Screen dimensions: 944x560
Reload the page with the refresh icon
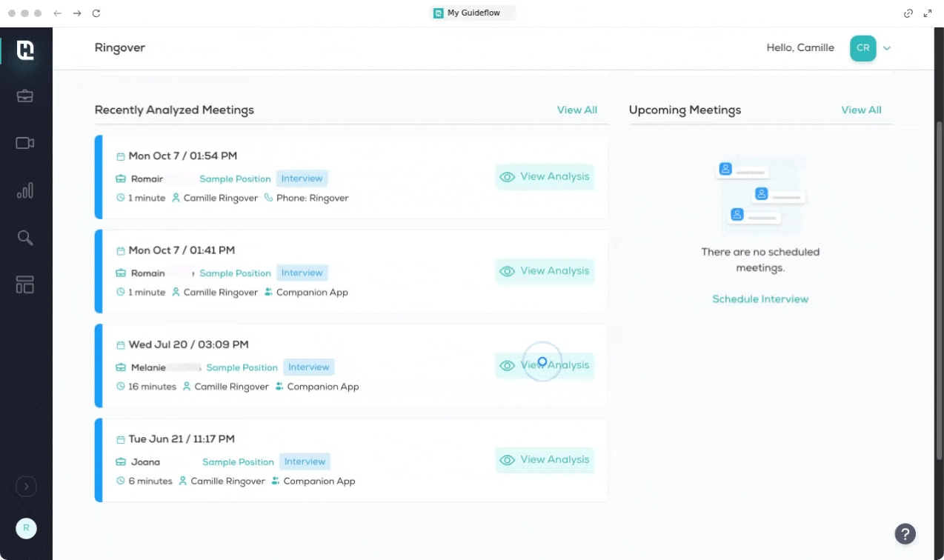[96, 13]
